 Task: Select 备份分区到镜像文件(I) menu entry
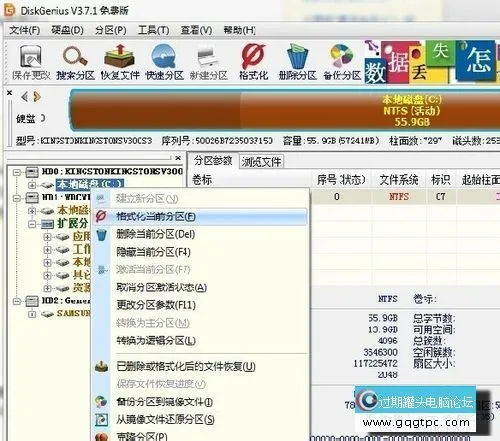pyautogui.click(x=200, y=402)
